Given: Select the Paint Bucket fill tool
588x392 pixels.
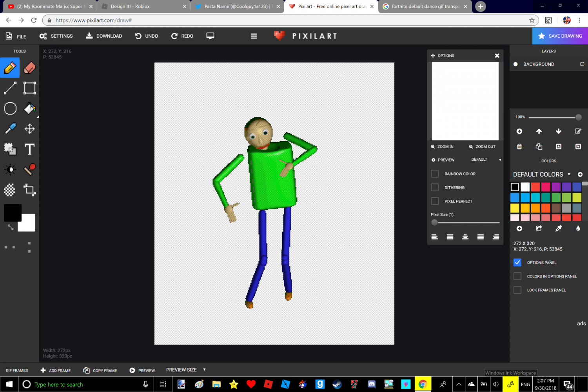Looking at the screenshot, I should click(x=30, y=109).
